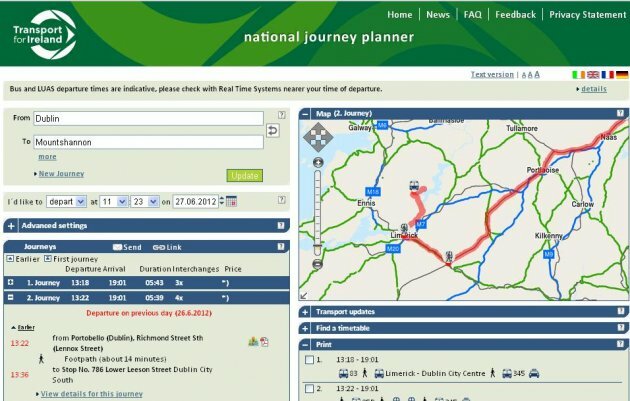Open the Feedback page
The height and width of the screenshot is (401, 630).
(x=515, y=15)
